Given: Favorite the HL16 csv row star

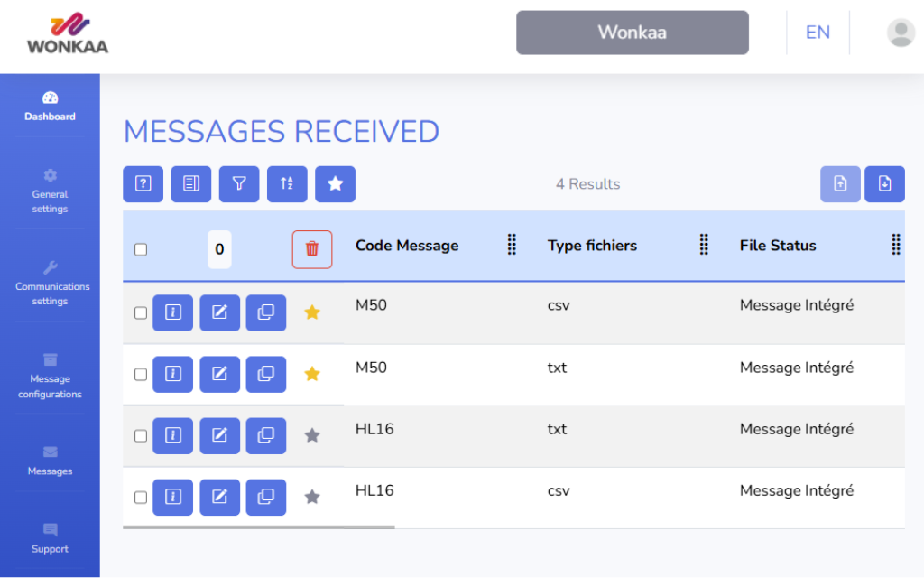Looking at the screenshot, I should [x=312, y=497].
